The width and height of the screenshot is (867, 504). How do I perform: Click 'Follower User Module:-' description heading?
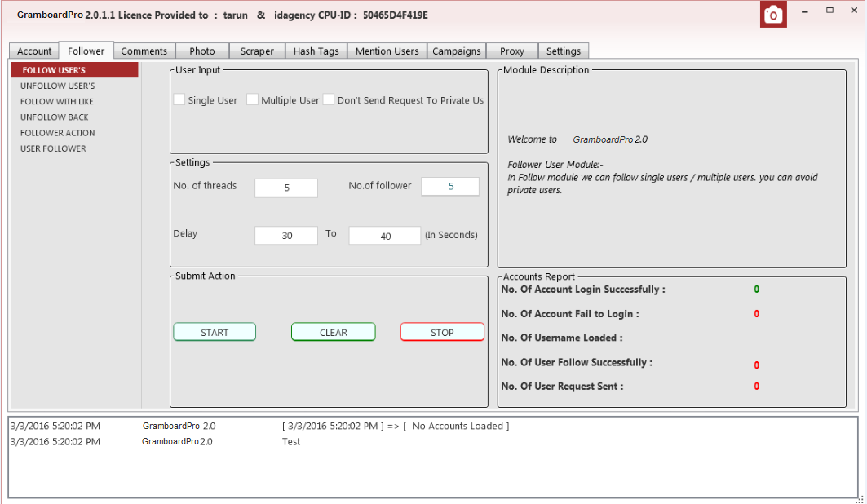555,165
